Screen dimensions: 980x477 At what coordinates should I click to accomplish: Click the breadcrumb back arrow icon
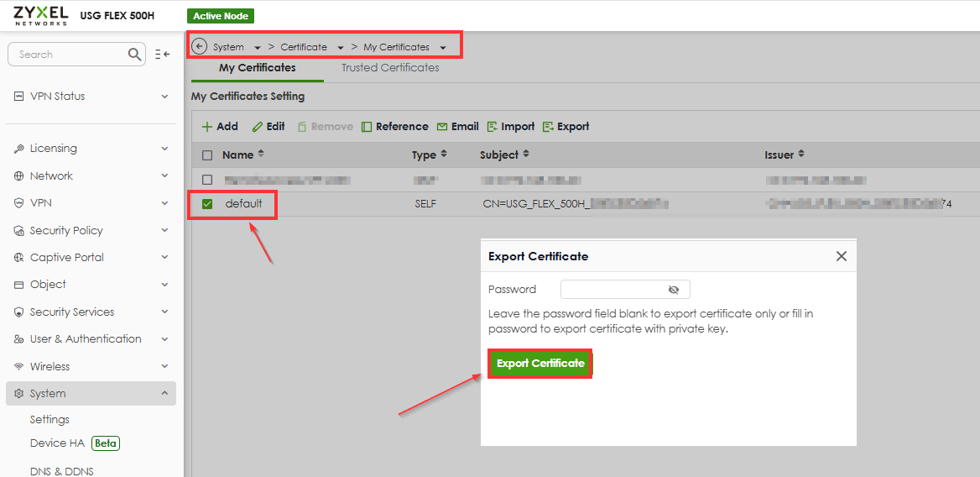pyautogui.click(x=199, y=47)
